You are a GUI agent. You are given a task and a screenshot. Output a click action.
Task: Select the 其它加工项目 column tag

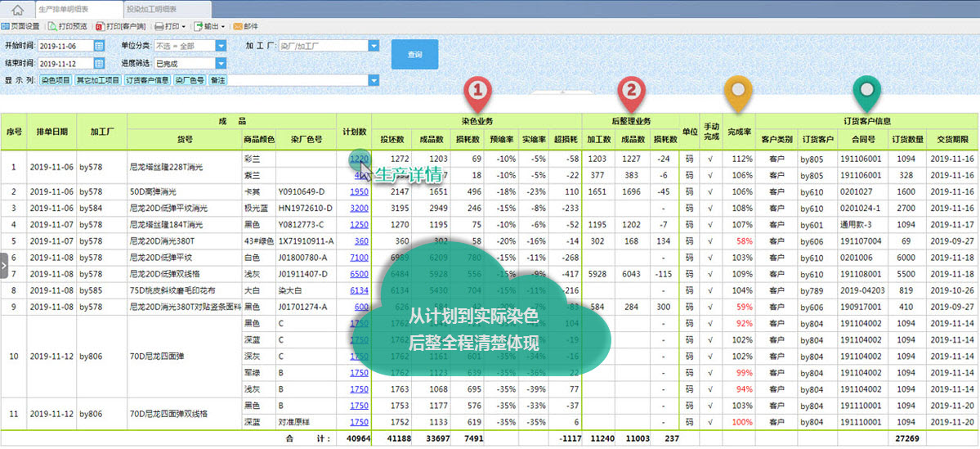pyautogui.click(x=97, y=80)
